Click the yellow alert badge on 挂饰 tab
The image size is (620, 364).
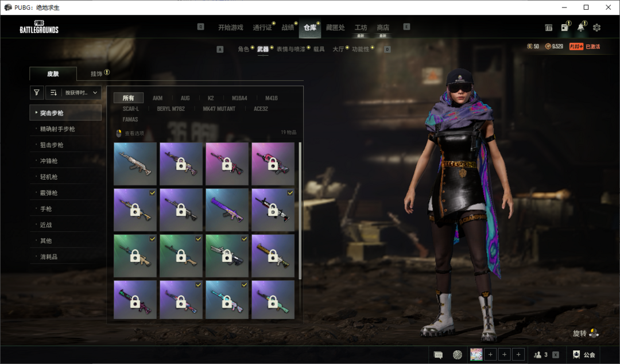[107, 72]
